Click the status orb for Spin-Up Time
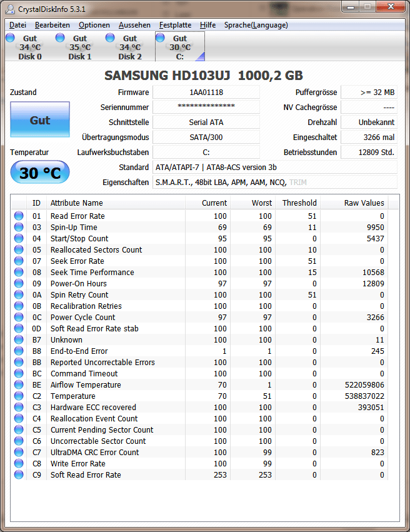 pos(19,227)
